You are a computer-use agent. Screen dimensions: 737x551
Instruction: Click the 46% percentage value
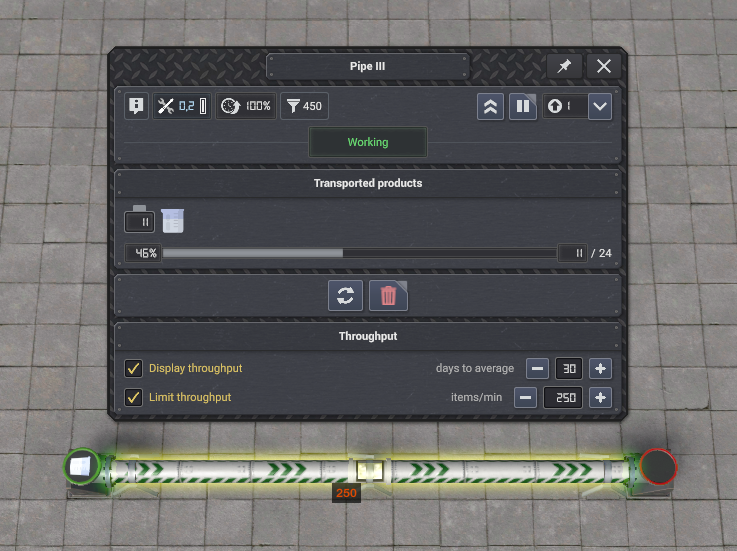click(x=144, y=253)
